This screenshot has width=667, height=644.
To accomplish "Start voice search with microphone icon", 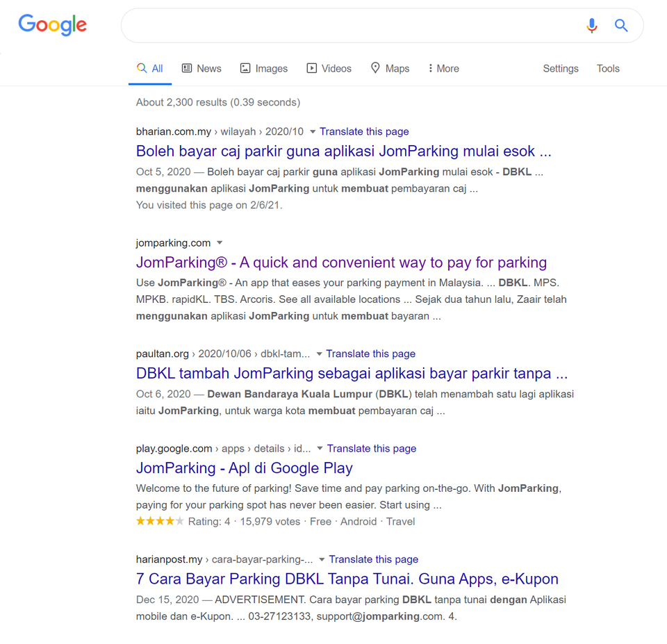I will [x=591, y=26].
